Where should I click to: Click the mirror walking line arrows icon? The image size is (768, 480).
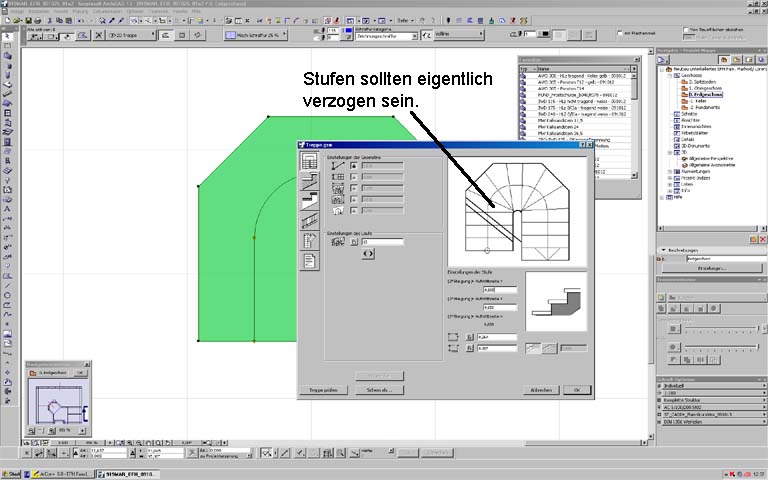click(367, 254)
